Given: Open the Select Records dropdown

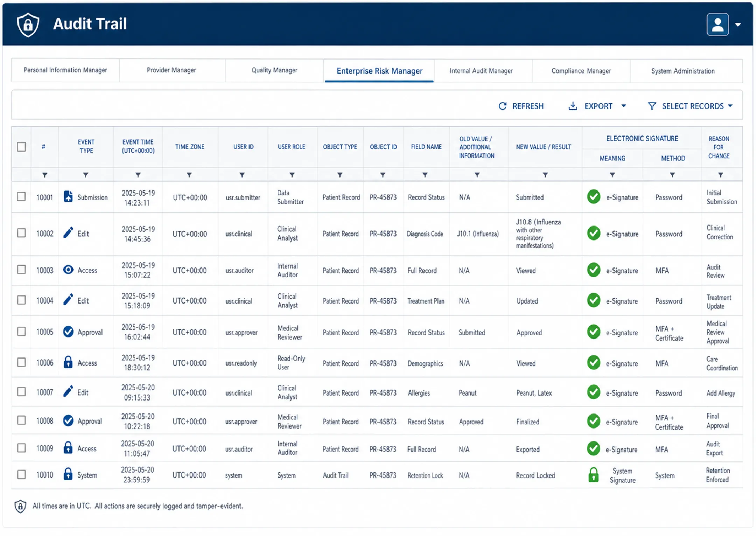Looking at the screenshot, I should tap(690, 106).
